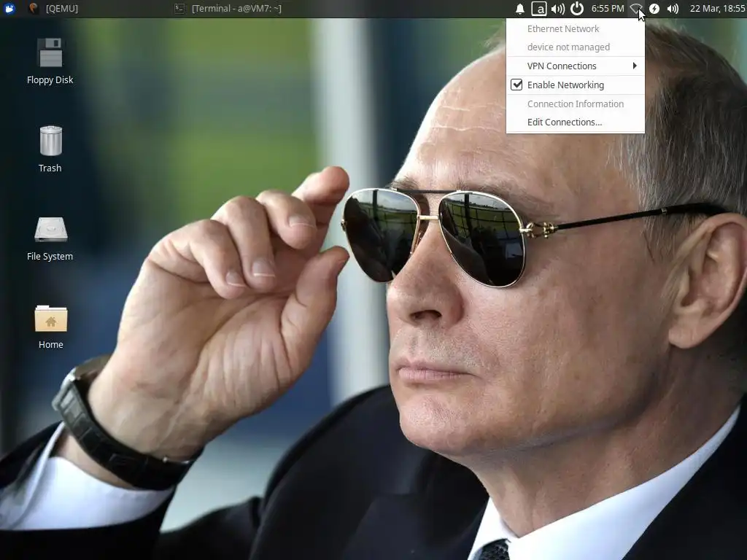Click the device not managed entry
747x560 pixels.
click(x=576, y=47)
